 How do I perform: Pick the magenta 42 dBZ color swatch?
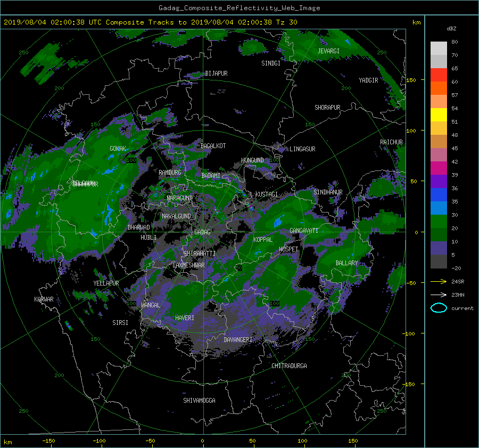pos(439,168)
